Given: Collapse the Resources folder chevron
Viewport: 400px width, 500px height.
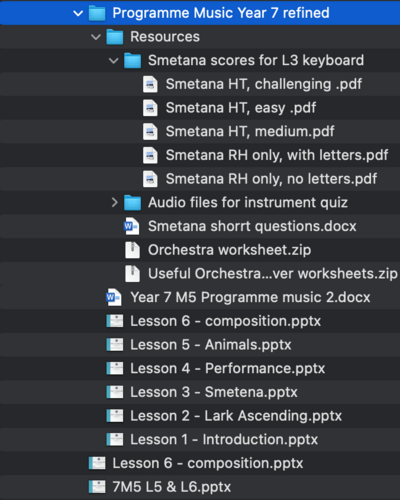Looking at the screenshot, I should [x=96, y=37].
